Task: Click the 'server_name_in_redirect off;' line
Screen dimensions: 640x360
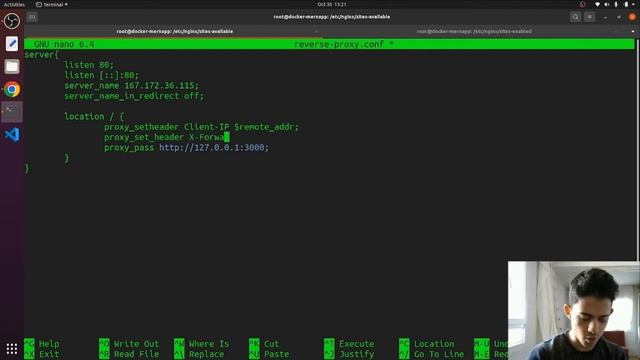Action: pos(134,96)
